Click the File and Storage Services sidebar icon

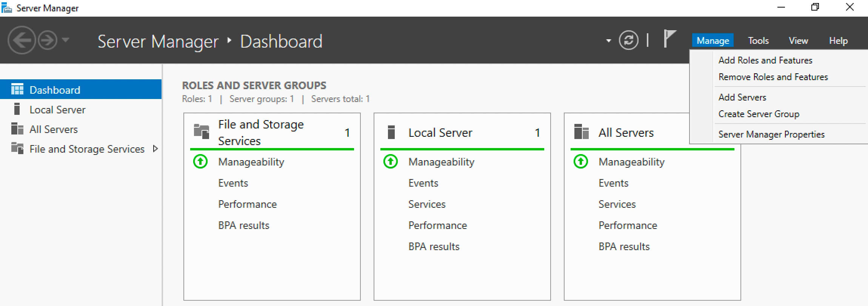pyautogui.click(x=17, y=148)
